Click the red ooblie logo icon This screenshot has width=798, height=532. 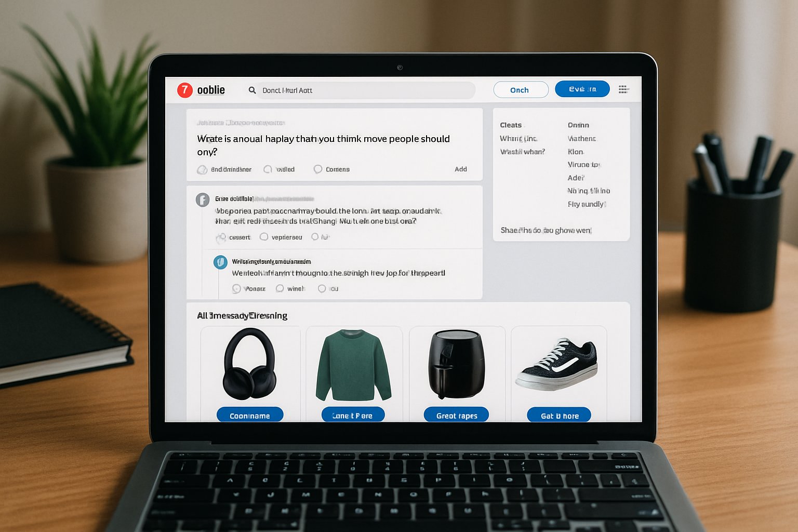(184, 90)
